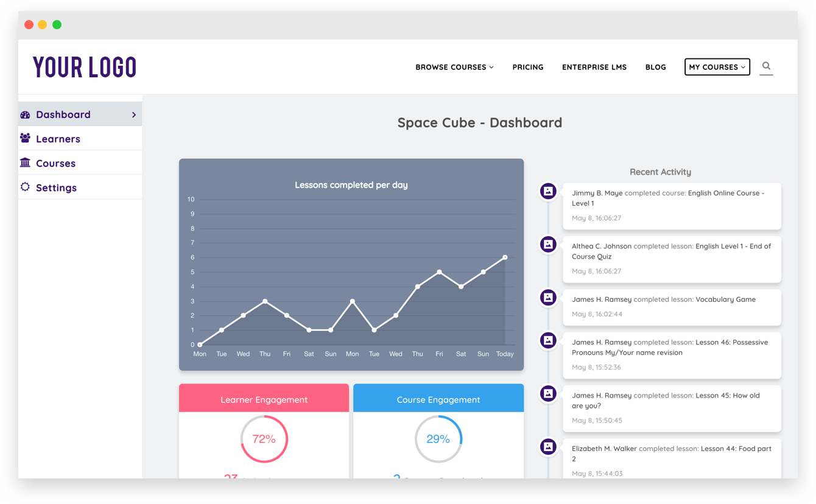Open Courses via the bank icon
816x504 pixels.
point(26,163)
